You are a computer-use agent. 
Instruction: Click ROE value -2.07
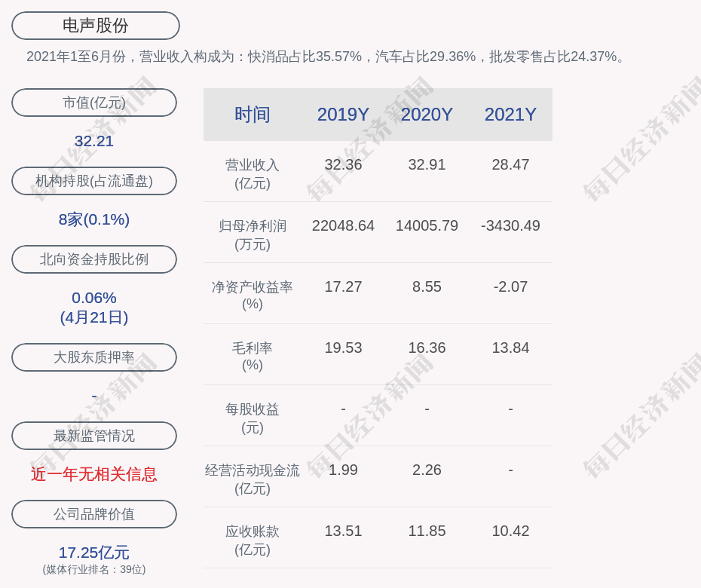pyautogui.click(x=510, y=286)
